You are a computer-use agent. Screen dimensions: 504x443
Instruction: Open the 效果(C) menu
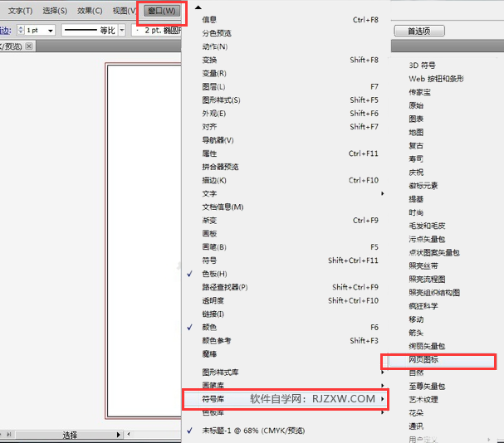[x=90, y=11]
